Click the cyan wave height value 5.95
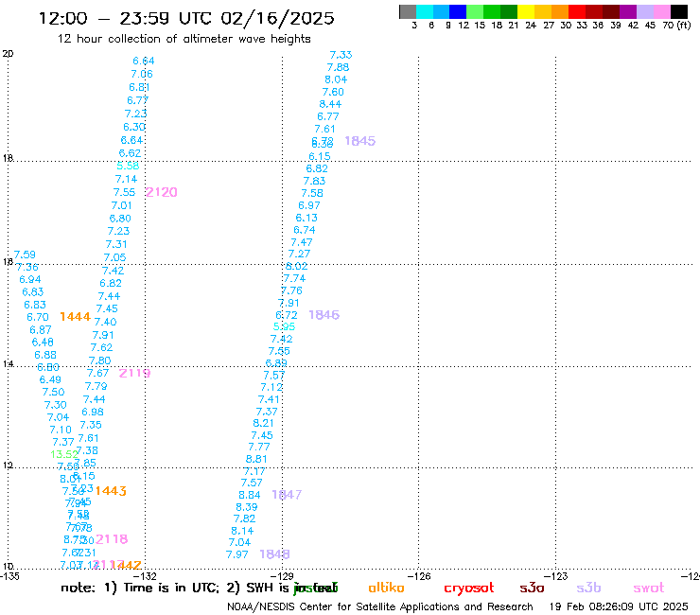The width and height of the screenshot is (700, 615). [284, 326]
